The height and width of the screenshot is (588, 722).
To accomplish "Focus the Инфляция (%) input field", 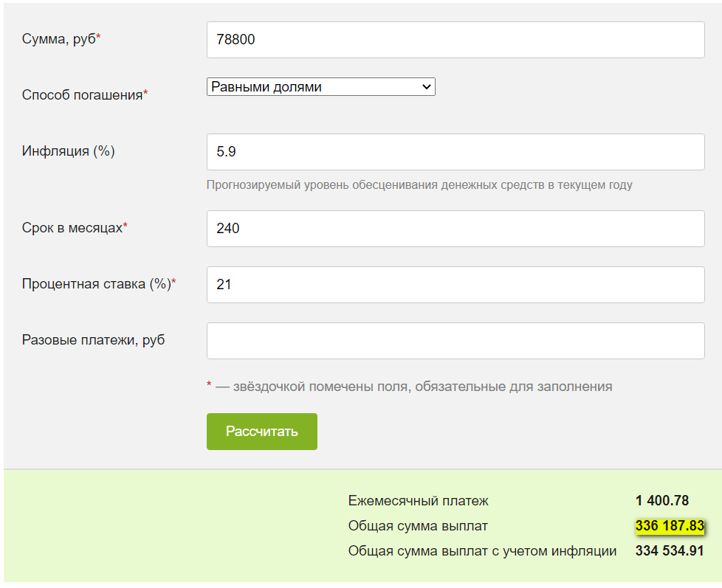I will coord(455,152).
